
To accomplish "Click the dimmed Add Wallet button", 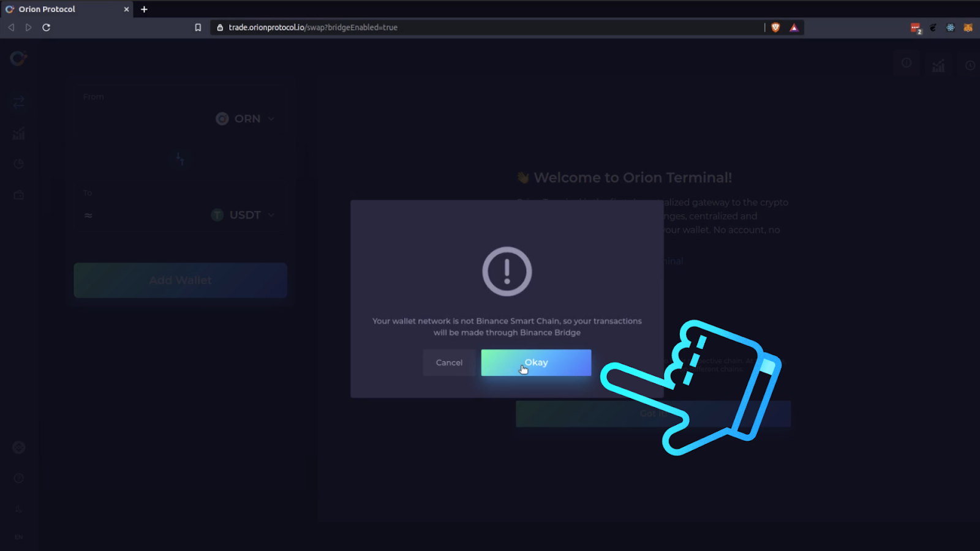I will (x=180, y=280).
